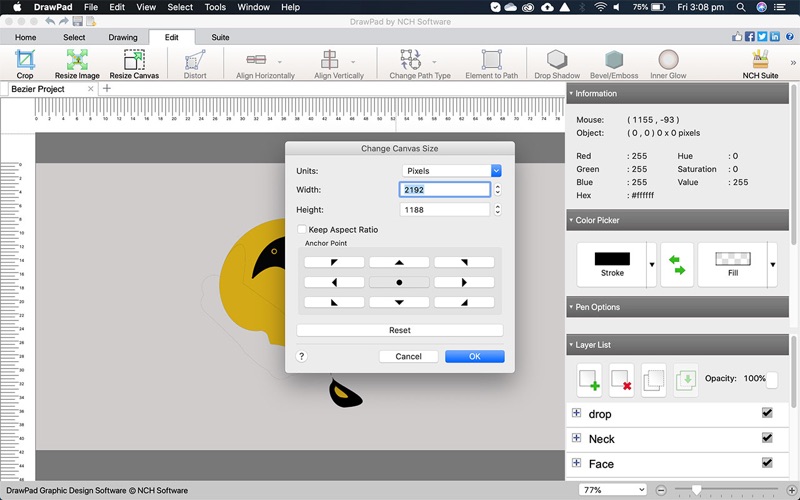The image size is (800, 500).
Task: Click the NCH Suite toolbox icon
Action: pyautogui.click(x=760, y=62)
